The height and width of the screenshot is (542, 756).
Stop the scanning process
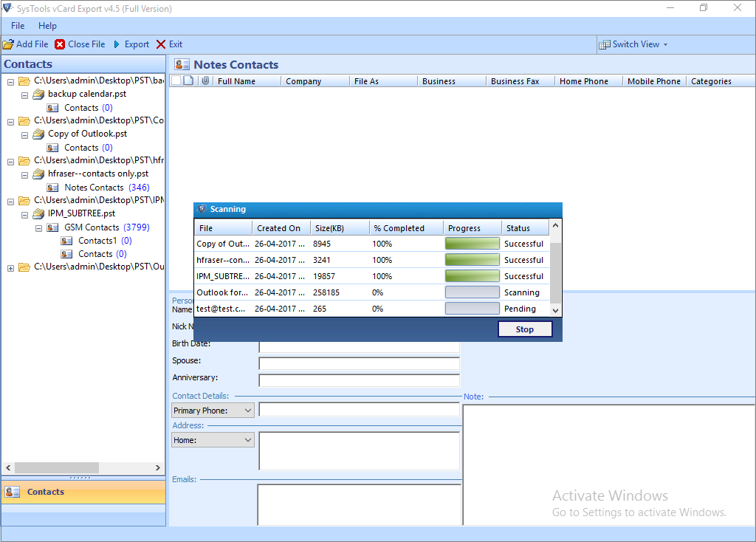pyautogui.click(x=525, y=329)
